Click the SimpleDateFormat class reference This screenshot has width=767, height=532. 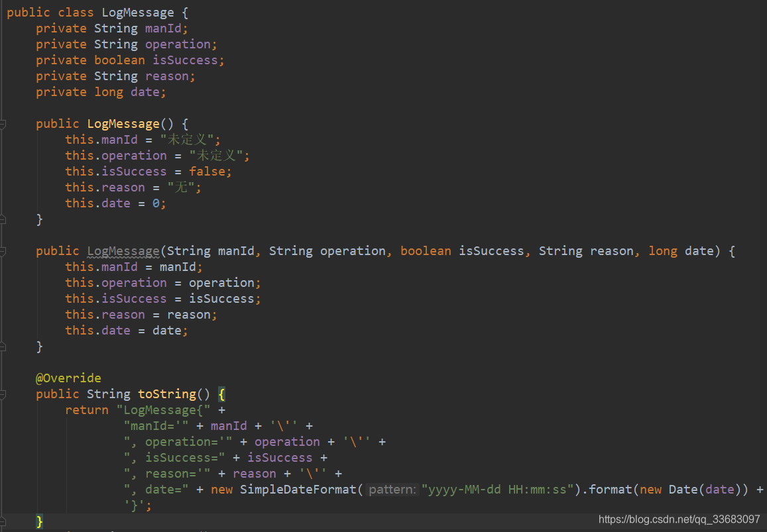pyautogui.click(x=298, y=490)
